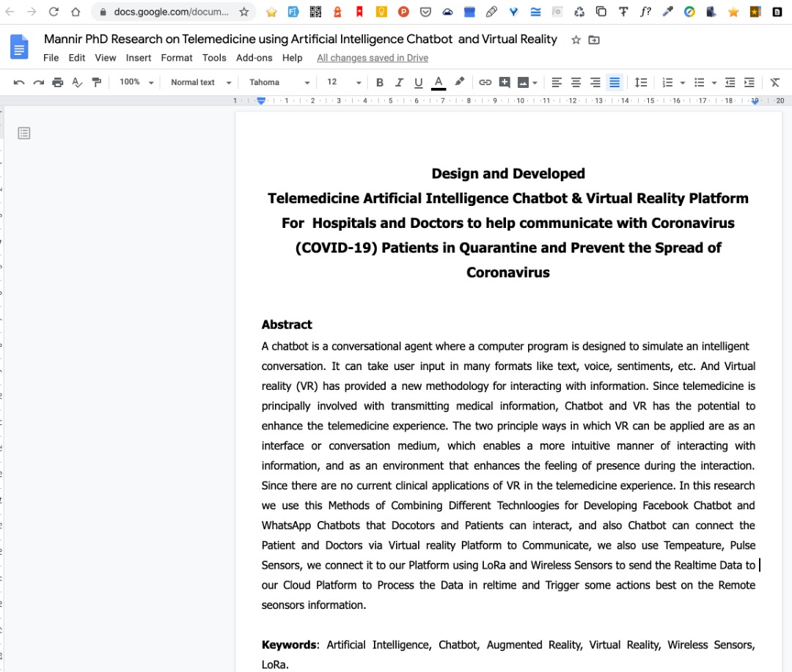Screen dimensions: 792x672
Task: Click the red P extension icon
Action: click(x=403, y=12)
